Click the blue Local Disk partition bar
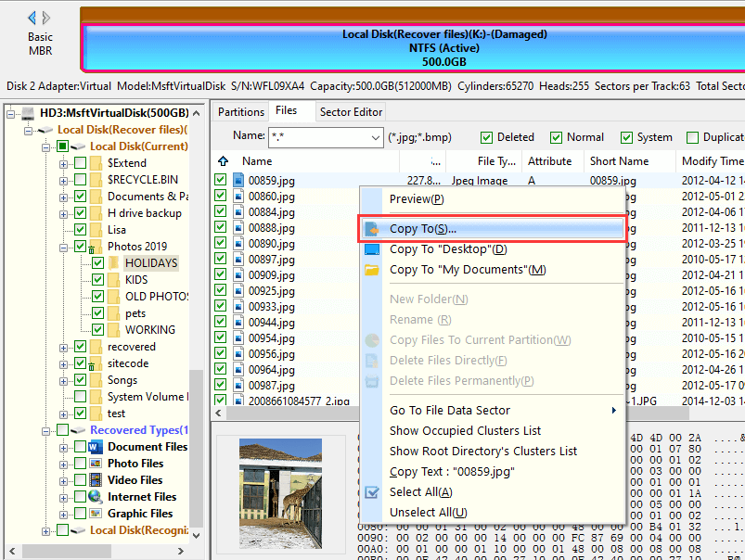Screen dimensions: 745x560 click(x=413, y=47)
